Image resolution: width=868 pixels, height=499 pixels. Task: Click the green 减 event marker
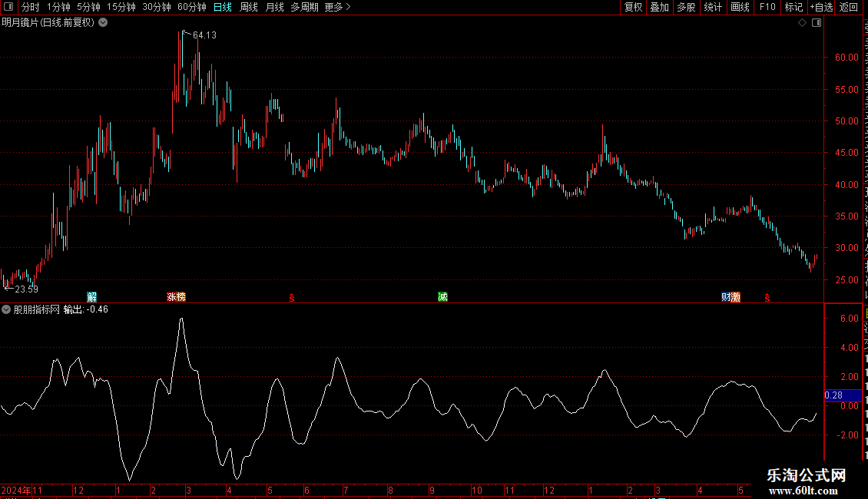coord(443,297)
